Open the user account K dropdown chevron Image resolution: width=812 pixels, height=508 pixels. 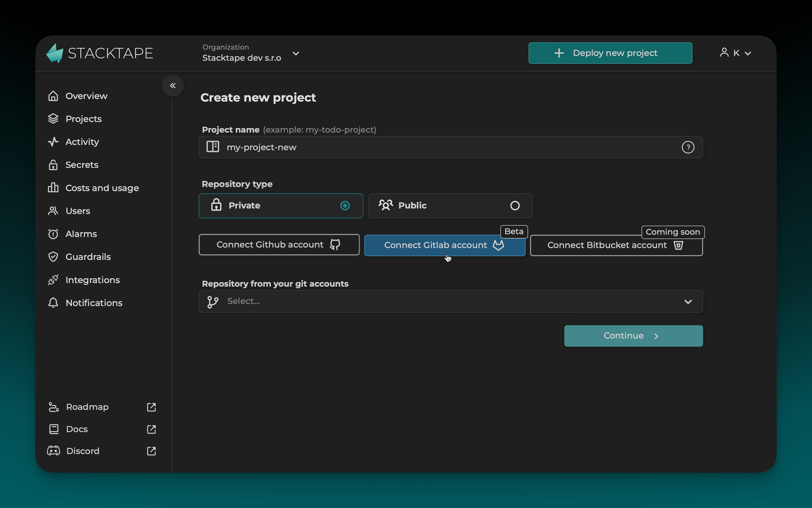748,53
